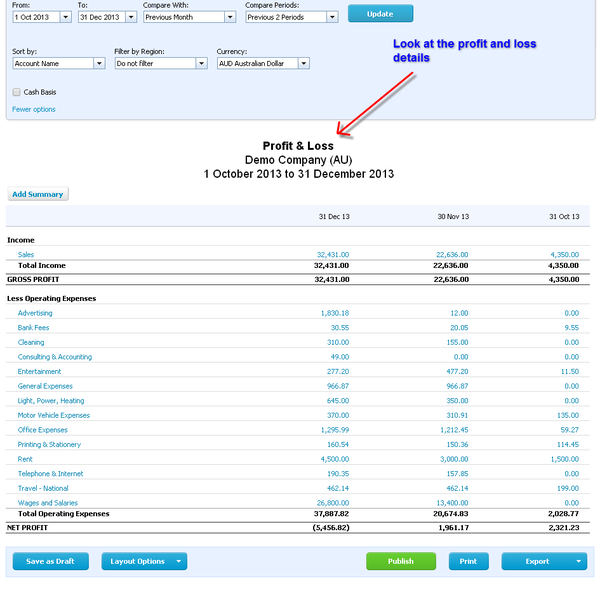The height and width of the screenshot is (600, 600).
Task: Click the 26,800.00 wages amount for December
Action: pos(331,503)
